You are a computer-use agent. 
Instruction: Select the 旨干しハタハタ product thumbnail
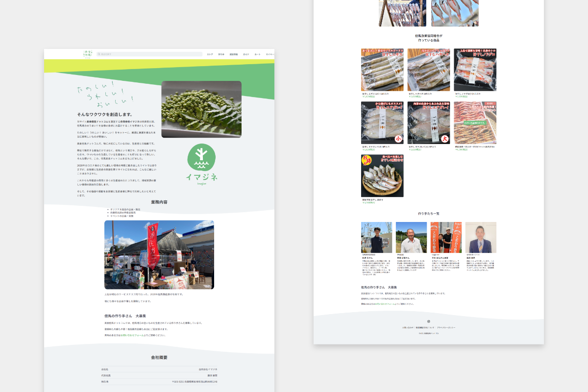click(x=428, y=70)
